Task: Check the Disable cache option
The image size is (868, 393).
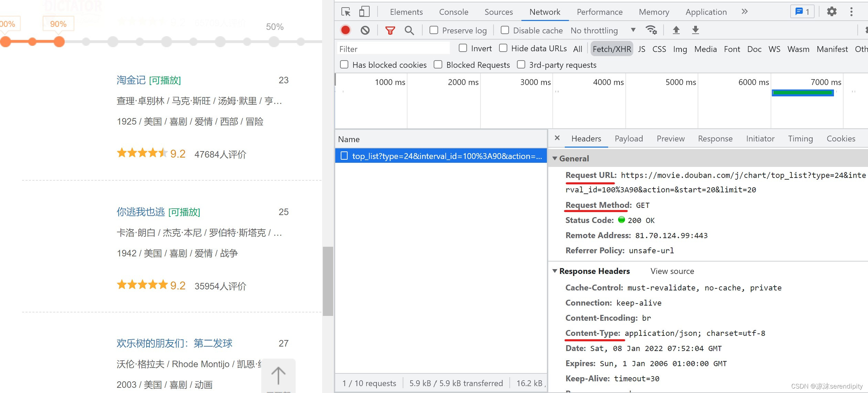Action: tap(505, 30)
